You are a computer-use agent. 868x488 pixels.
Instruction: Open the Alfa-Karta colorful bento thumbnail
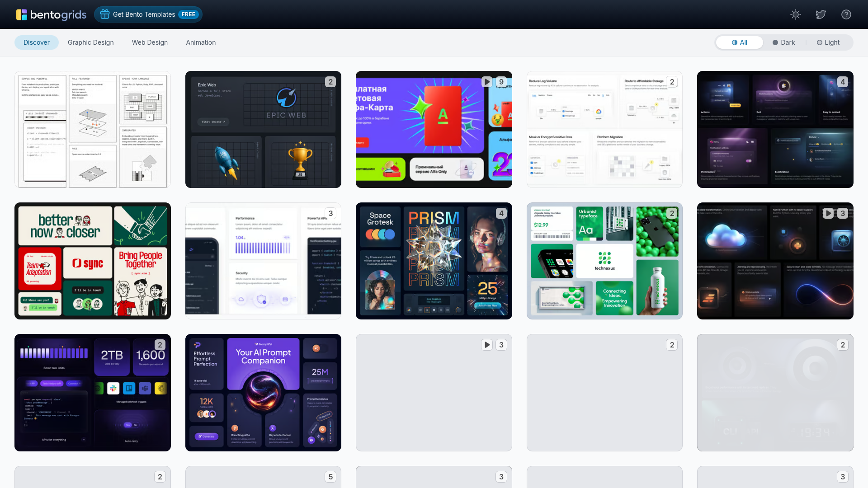point(434,129)
